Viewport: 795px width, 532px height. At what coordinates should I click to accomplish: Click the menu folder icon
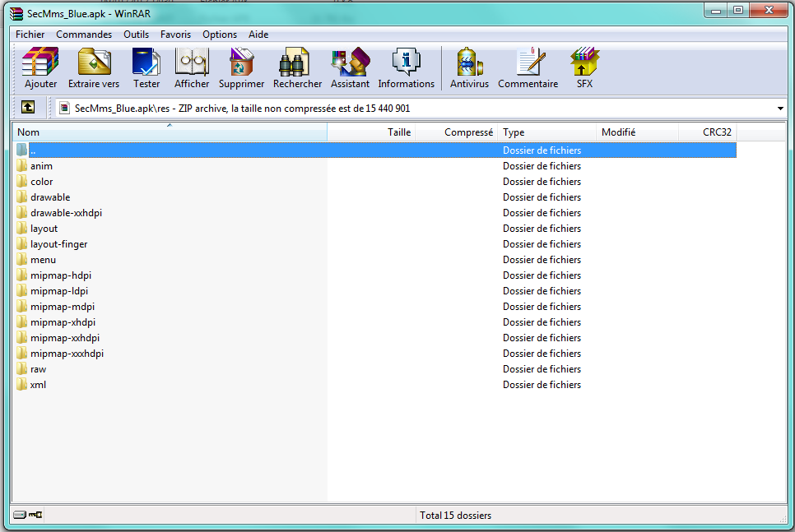pyautogui.click(x=21, y=259)
